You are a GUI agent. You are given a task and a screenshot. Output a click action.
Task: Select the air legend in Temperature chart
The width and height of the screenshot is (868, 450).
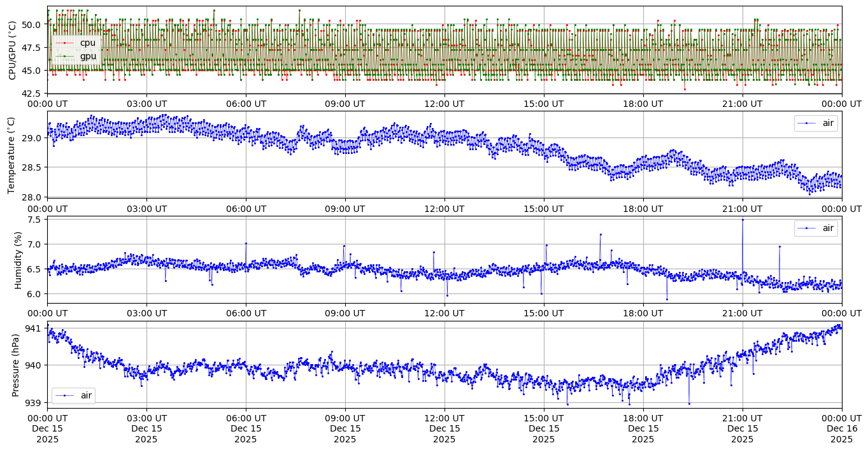[x=816, y=123]
